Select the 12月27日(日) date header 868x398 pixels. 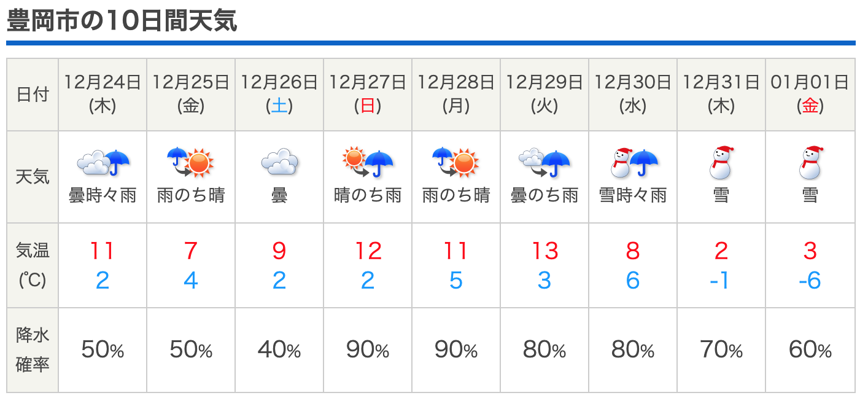pos(368,94)
